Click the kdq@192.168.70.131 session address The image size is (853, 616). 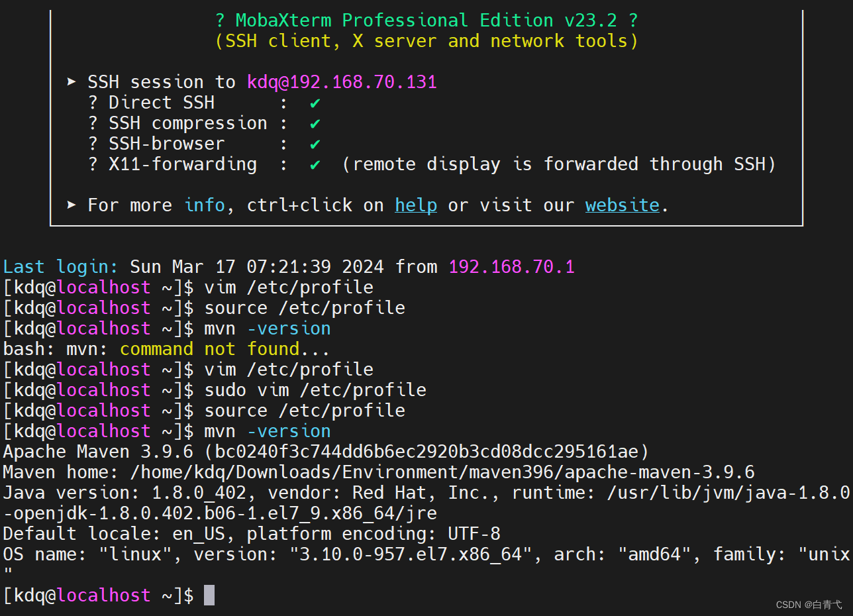click(342, 82)
